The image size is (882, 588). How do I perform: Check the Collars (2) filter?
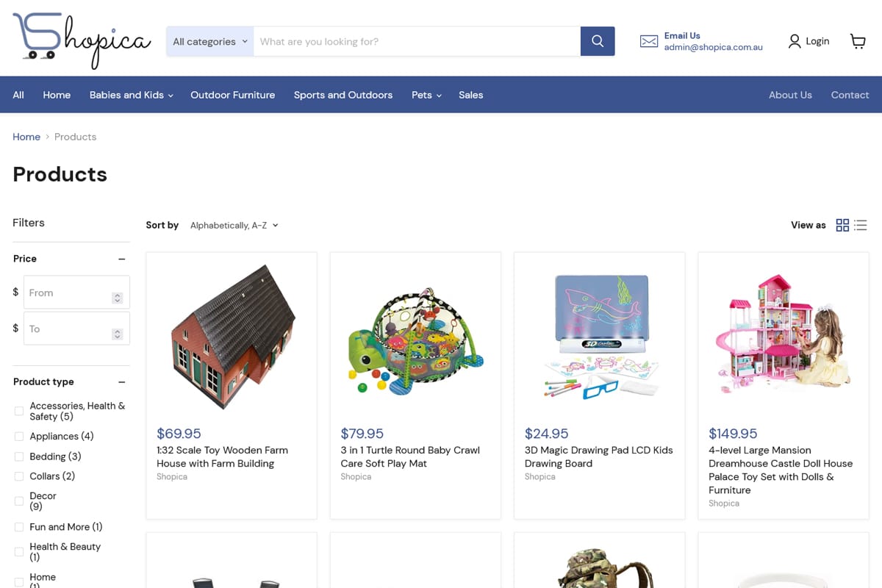coord(19,476)
